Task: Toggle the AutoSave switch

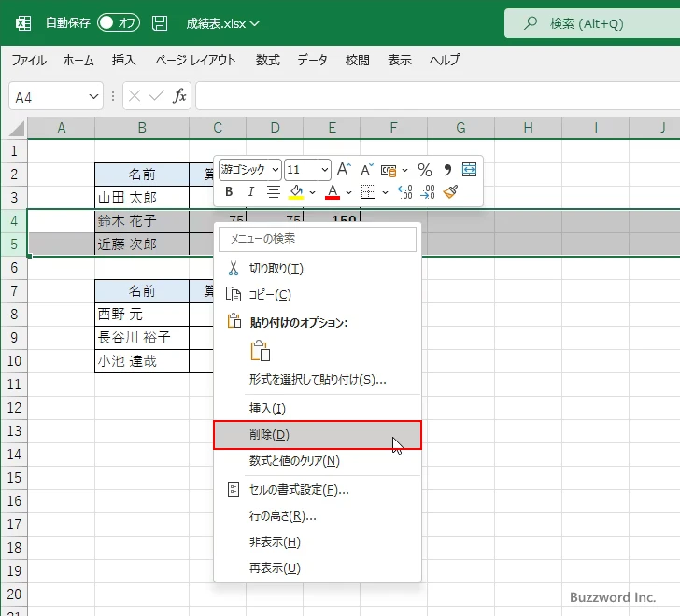Action: pyautogui.click(x=119, y=23)
